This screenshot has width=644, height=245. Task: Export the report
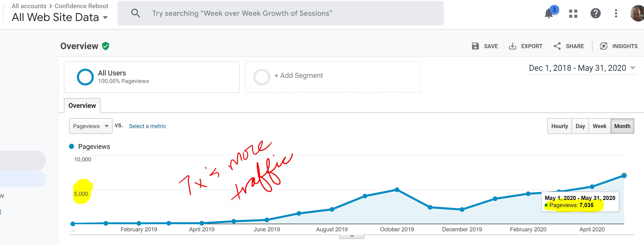525,46
